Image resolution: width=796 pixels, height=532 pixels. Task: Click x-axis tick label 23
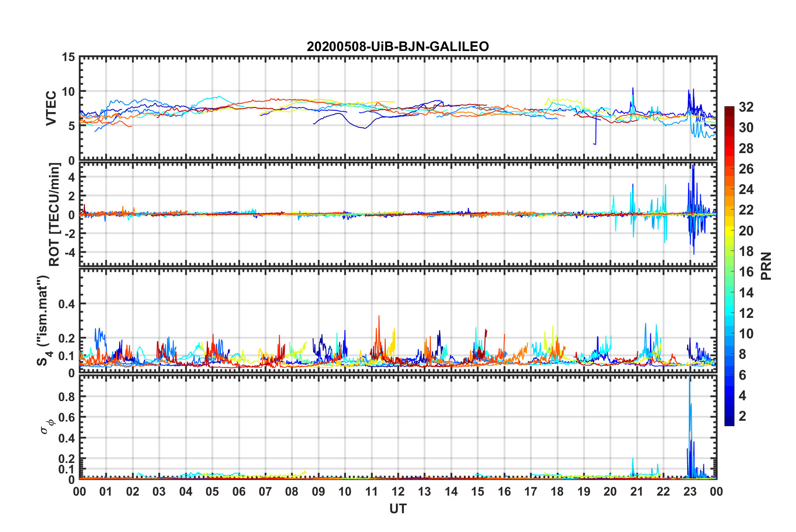690,491
